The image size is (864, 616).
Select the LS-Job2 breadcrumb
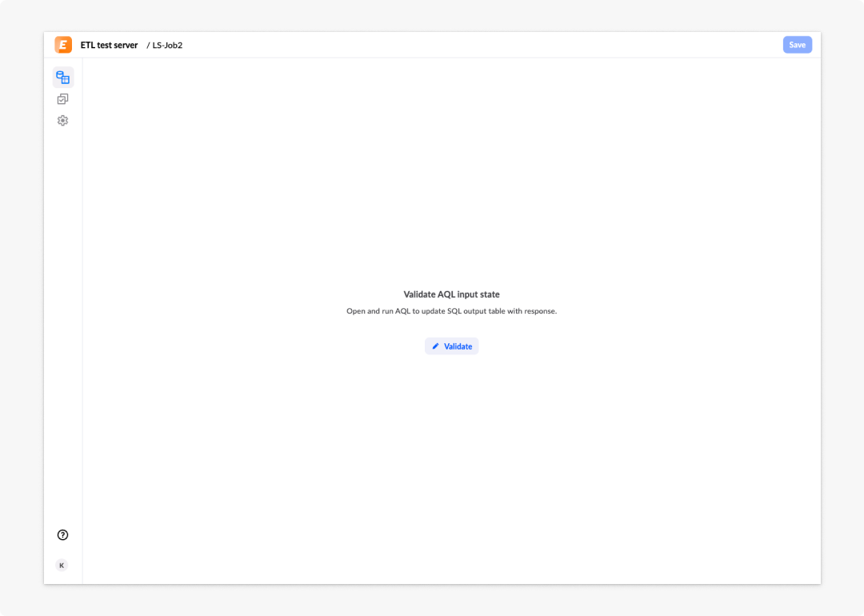(167, 45)
